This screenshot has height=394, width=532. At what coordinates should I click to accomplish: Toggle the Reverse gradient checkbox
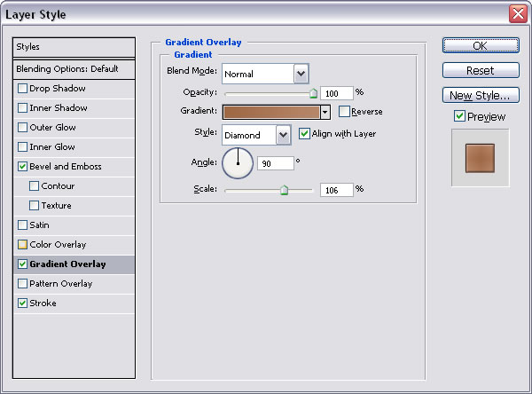344,112
